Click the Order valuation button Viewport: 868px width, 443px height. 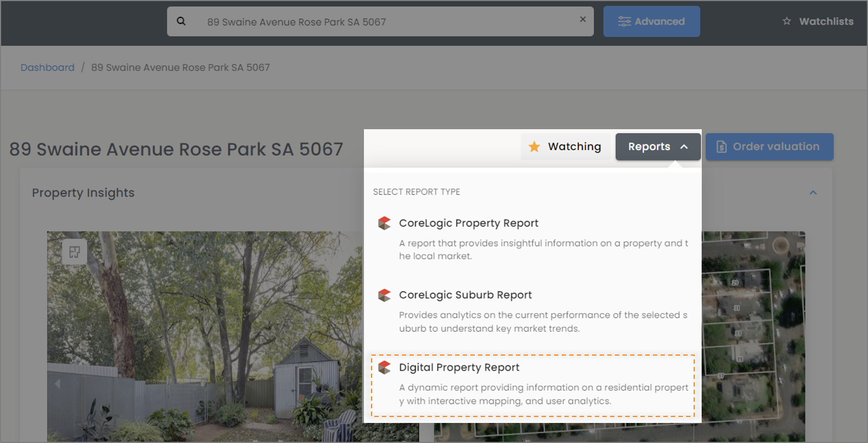[769, 147]
